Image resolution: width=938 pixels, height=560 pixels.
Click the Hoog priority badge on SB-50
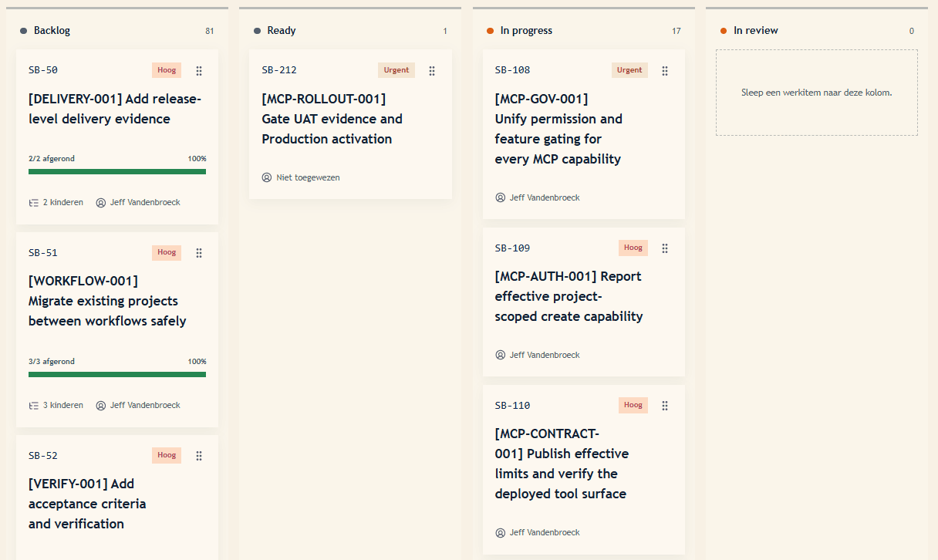167,70
